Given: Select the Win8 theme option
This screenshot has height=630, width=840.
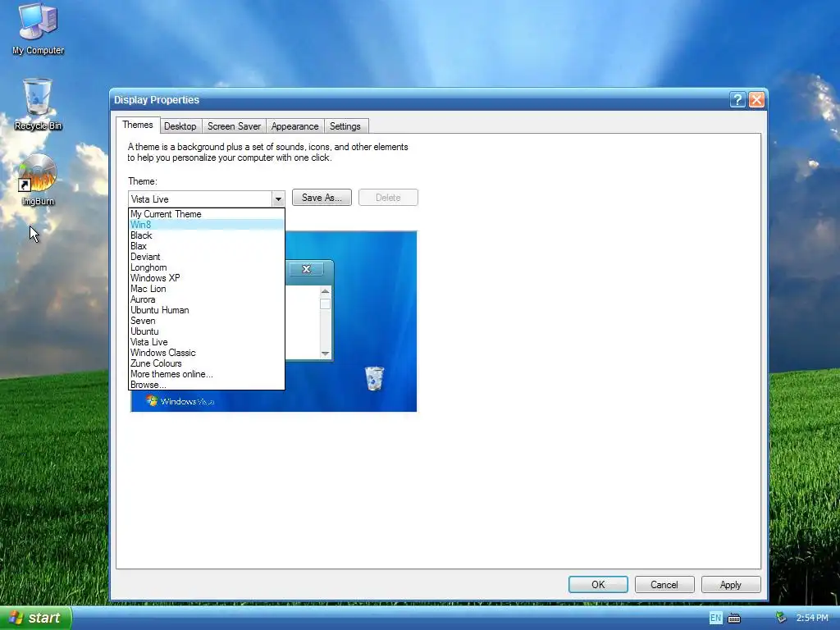Looking at the screenshot, I should tap(206, 225).
